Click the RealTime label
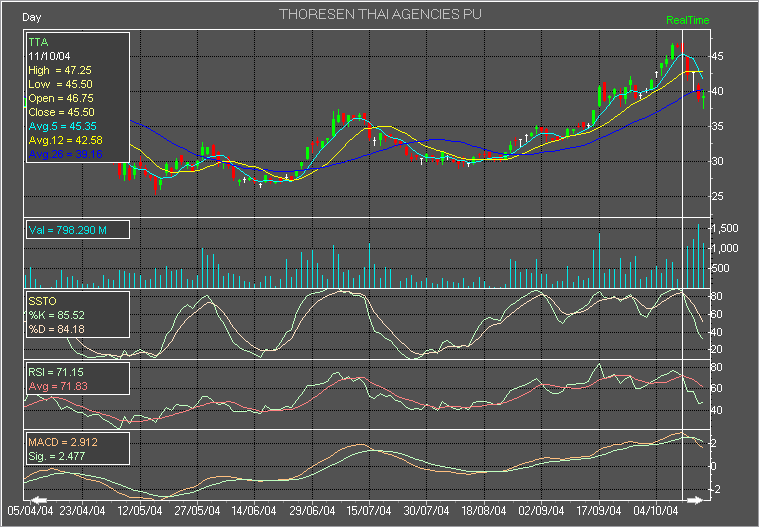Image resolution: width=760 pixels, height=528 pixels. click(x=687, y=20)
